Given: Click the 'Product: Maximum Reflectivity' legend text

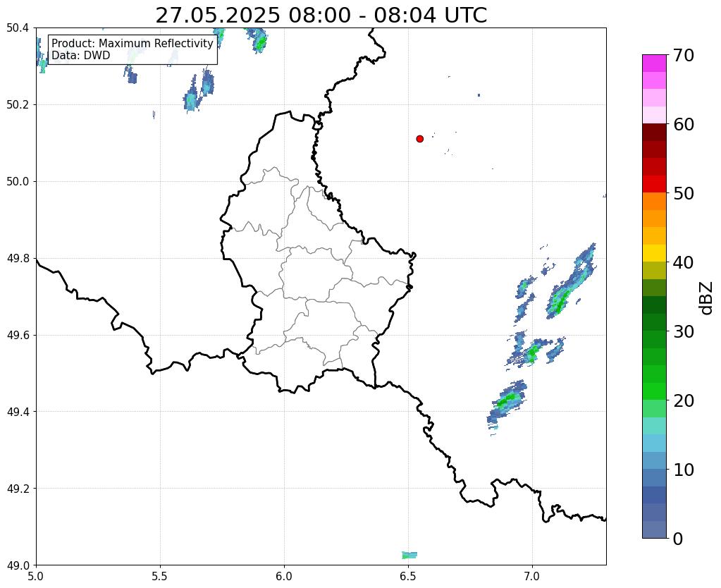Looking at the screenshot, I should point(133,43).
